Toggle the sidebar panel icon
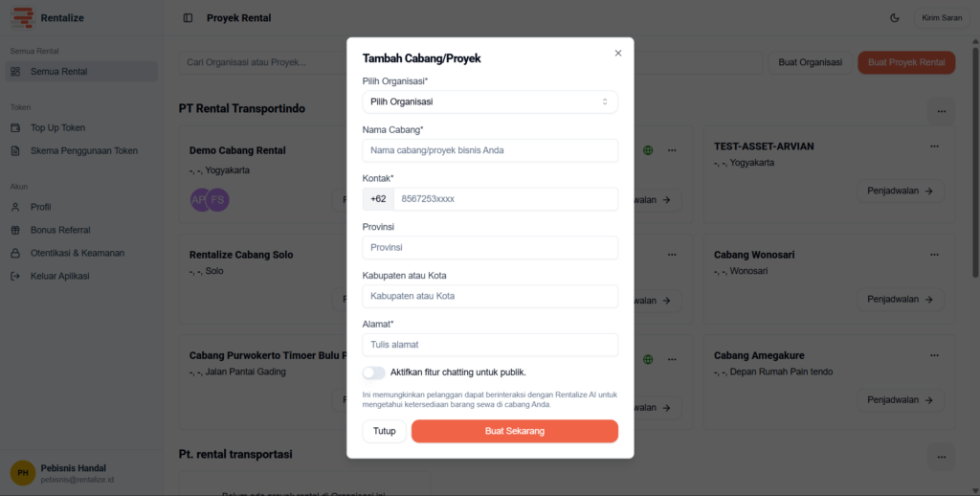Viewport: 980px width, 496px height. [x=188, y=18]
